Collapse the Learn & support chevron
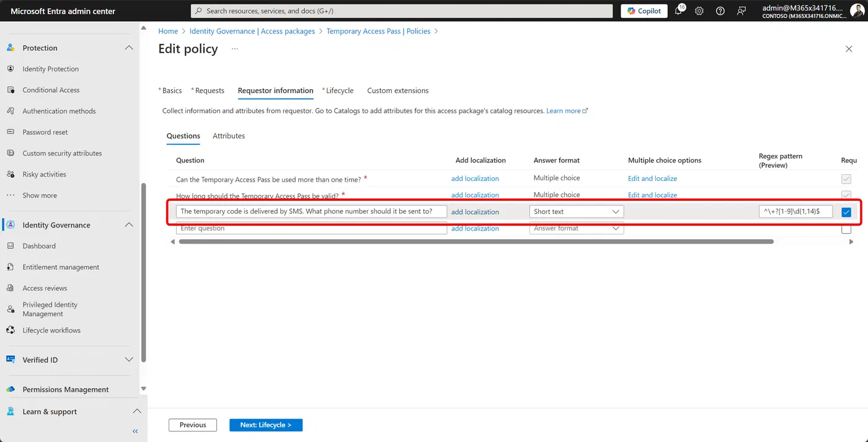868x442 pixels. (138, 412)
